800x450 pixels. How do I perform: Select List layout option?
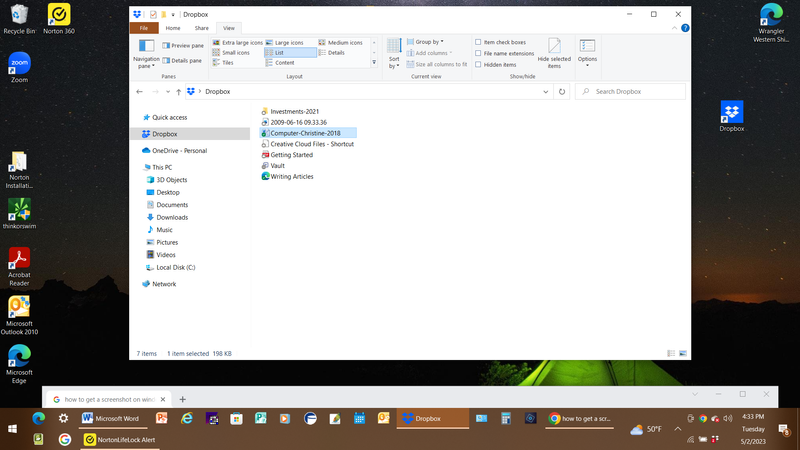tap(290, 53)
